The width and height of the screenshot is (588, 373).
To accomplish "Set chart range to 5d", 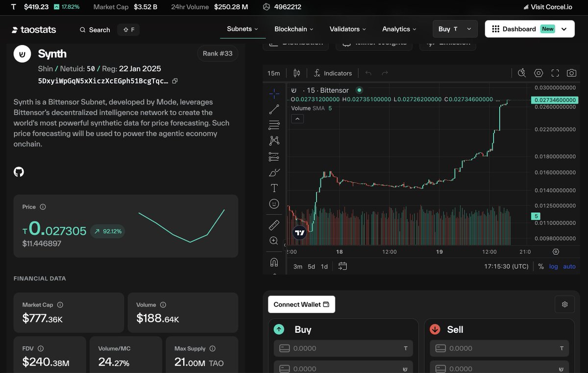I will pos(311,267).
